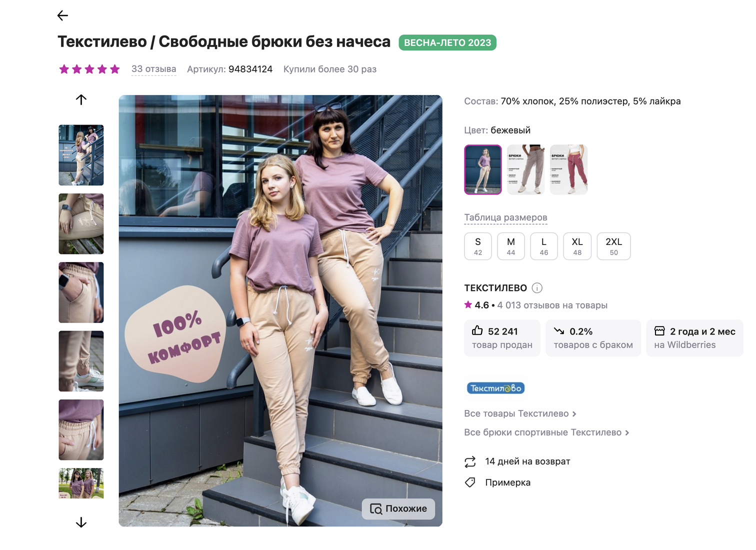Viewport: 756px width, 550px height.
Task: Open the 33 отзыва reviews link
Action: [x=153, y=69]
